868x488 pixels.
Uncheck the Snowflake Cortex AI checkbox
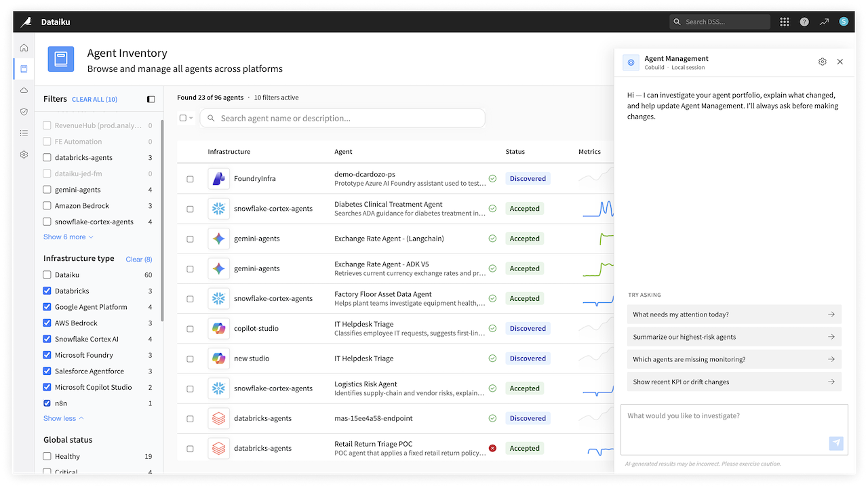point(47,339)
